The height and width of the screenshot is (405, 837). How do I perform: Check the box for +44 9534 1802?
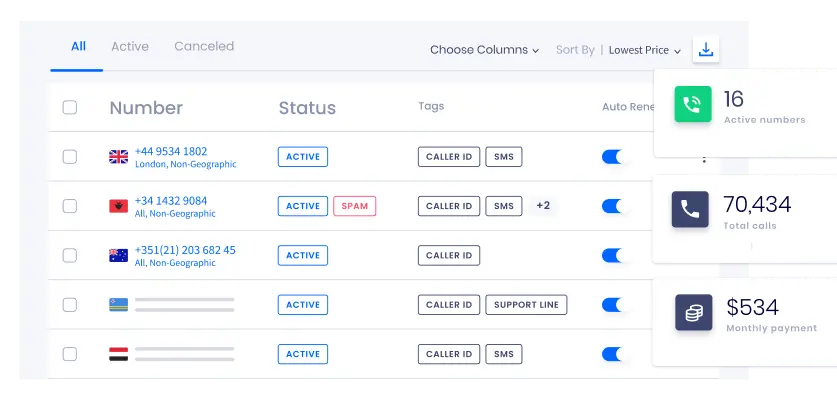[x=70, y=157]
